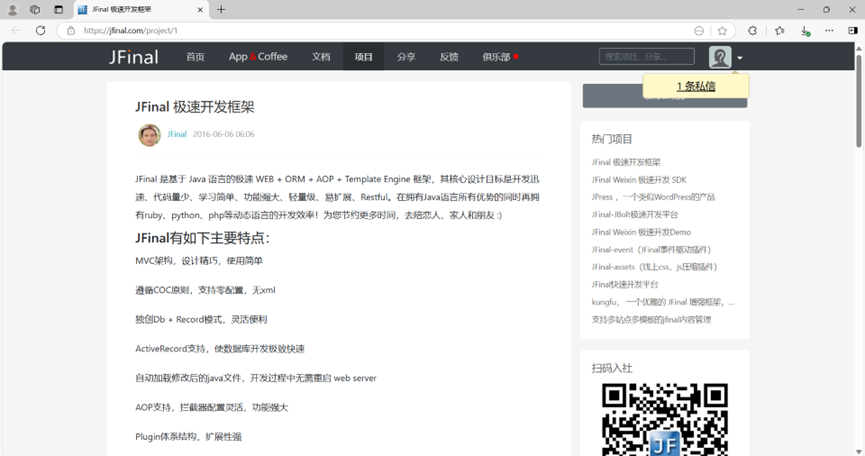Screen dimensions: 865x456
Task: Click the heading JFinal有如下主要特点
Action: pyautogui.click(x=202, y=238)
